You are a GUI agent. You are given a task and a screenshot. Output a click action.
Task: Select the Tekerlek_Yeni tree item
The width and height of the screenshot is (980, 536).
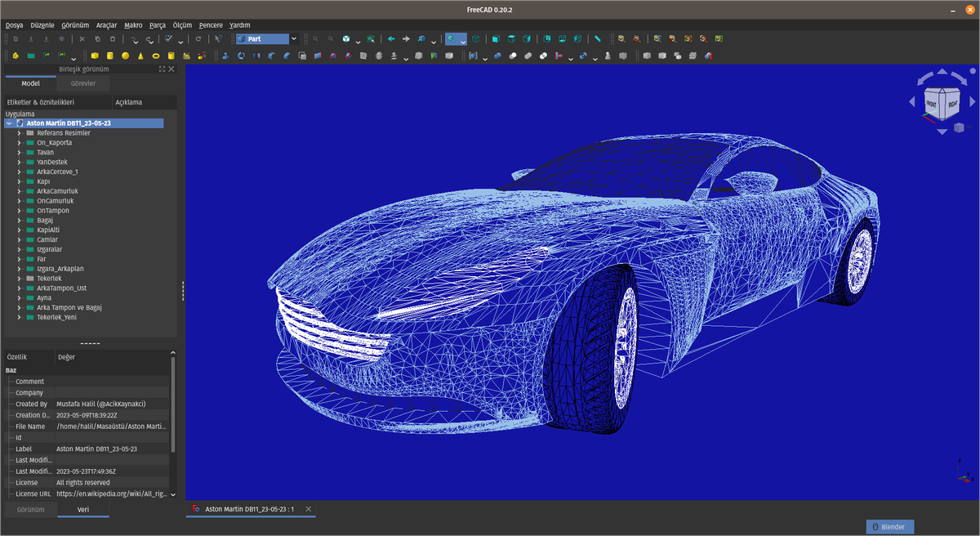pyautogui.click(x=56, y=318)
